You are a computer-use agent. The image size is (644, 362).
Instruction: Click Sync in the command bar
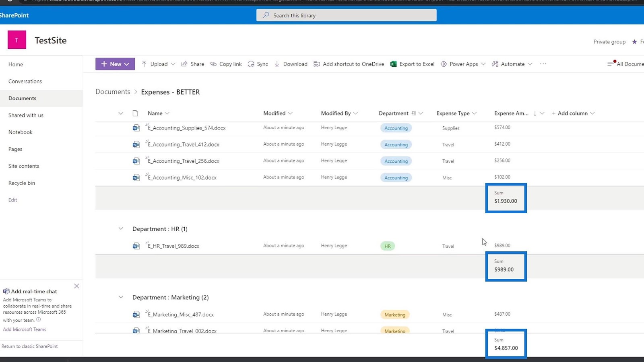[258, 64]
